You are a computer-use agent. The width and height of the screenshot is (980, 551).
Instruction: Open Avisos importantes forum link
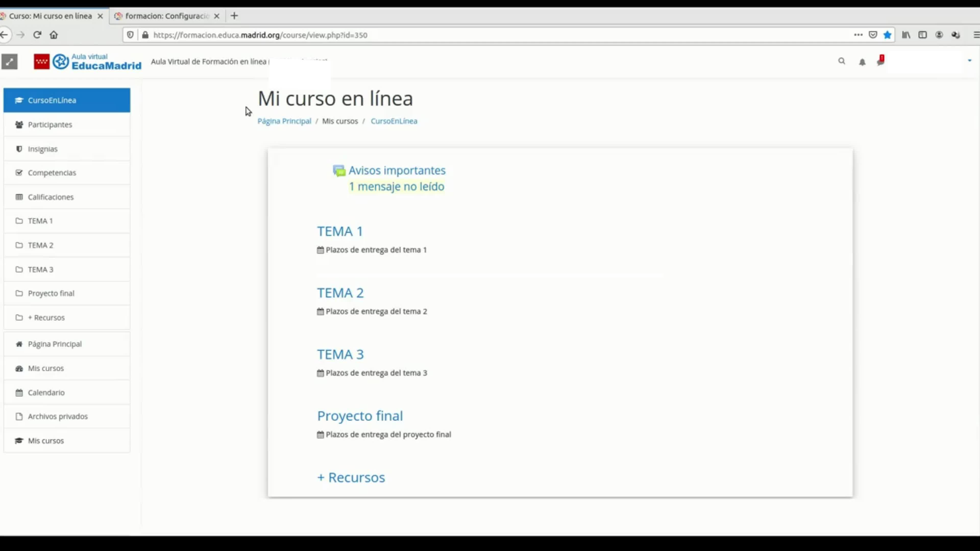(x=397, y=170)
